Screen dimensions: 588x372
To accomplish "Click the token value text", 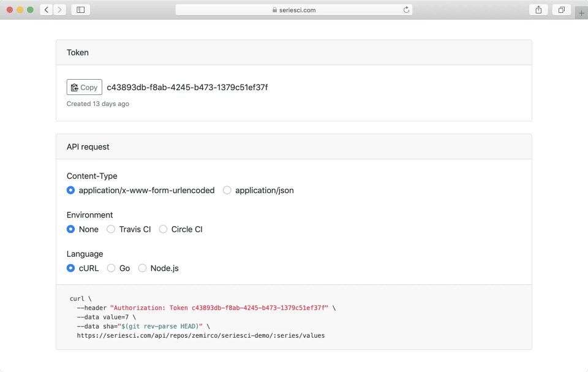I will tap(187, 87).
